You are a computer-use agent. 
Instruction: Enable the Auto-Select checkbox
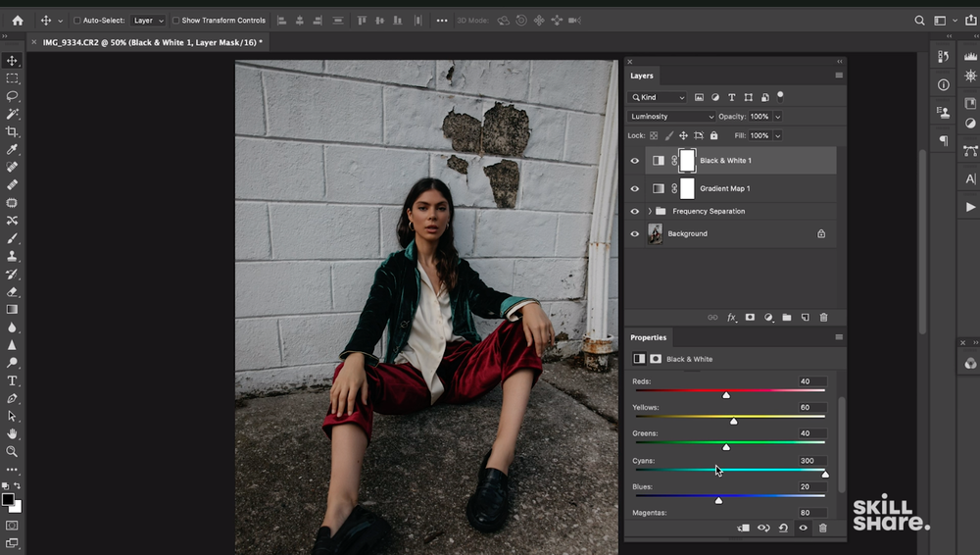pyautogui.click(x=77, y=21)
